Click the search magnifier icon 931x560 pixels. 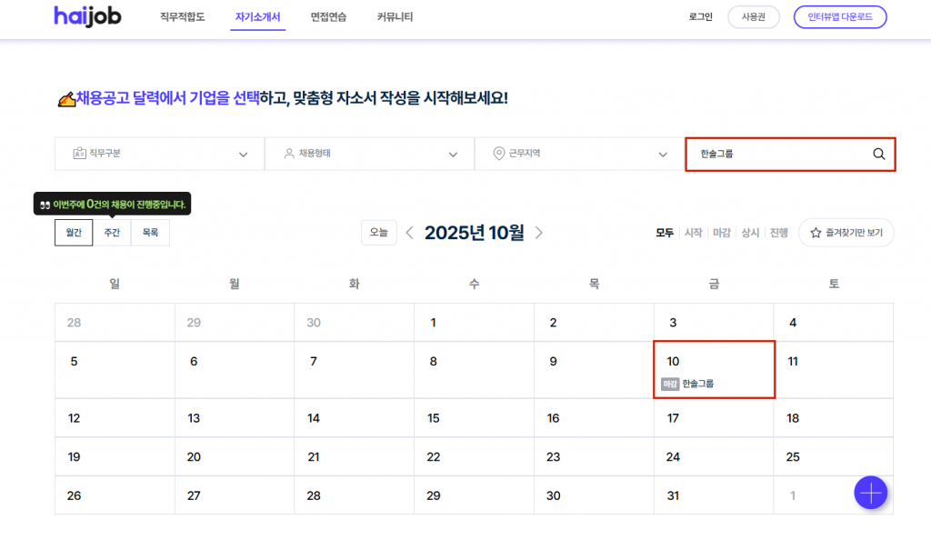tap(878, 155)
